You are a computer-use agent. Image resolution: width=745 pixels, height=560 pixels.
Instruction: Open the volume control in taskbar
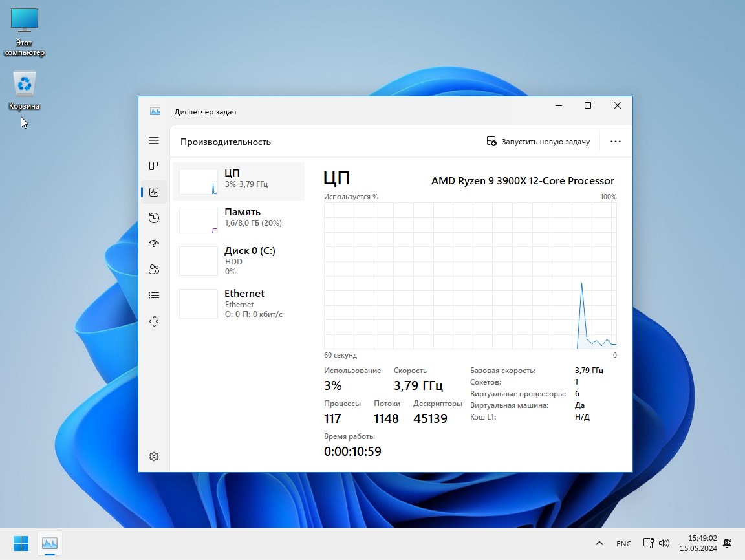tap(664, 543)
